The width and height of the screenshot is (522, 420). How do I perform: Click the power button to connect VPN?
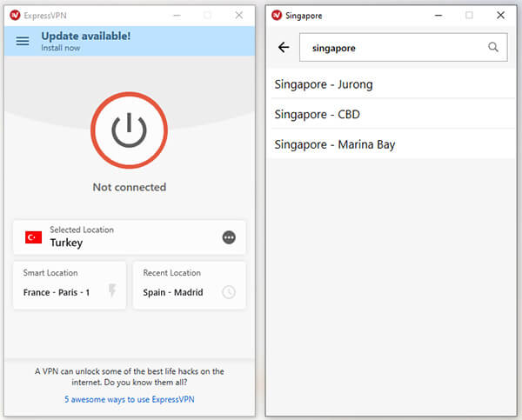pyautogui.click(x=129, y=130)
